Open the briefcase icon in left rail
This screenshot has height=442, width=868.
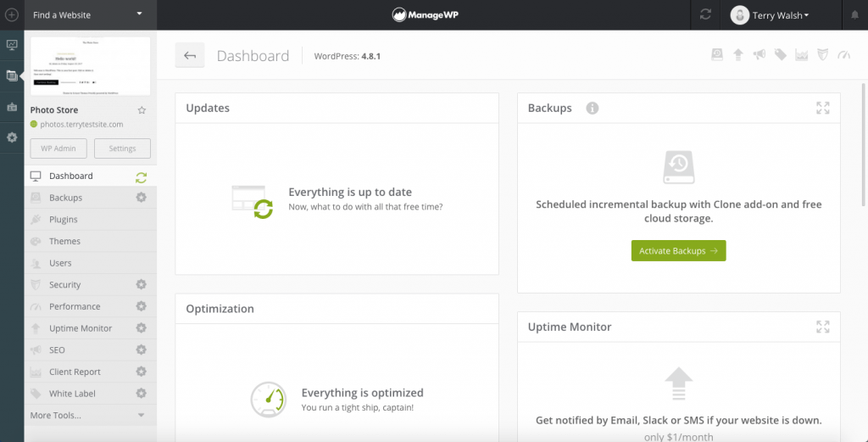pos(12,107)
